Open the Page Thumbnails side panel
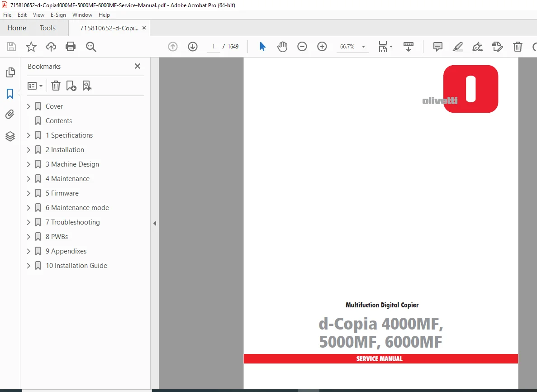 10,72
